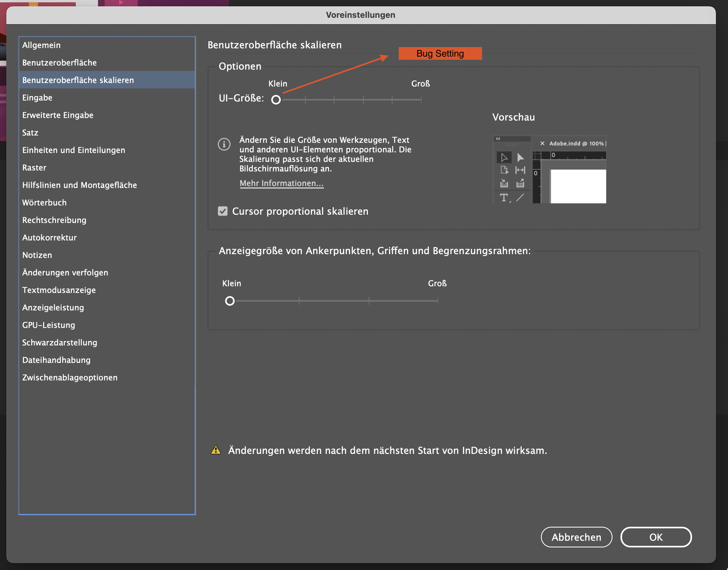Open the Mehr Informationen link
Viewport: 728px width, 570px height.
point(281,184)
